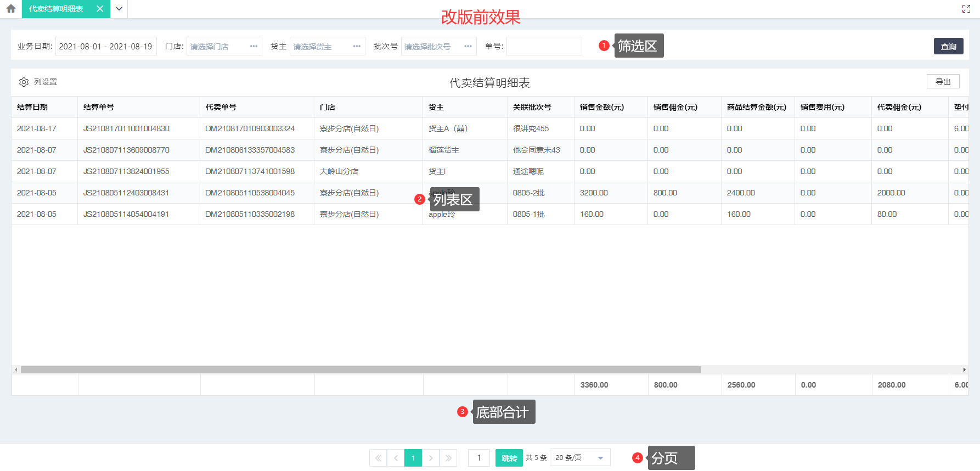Open the 门店 selector ellipsis
Screen dimensions: 980x471
click(254, 46)
